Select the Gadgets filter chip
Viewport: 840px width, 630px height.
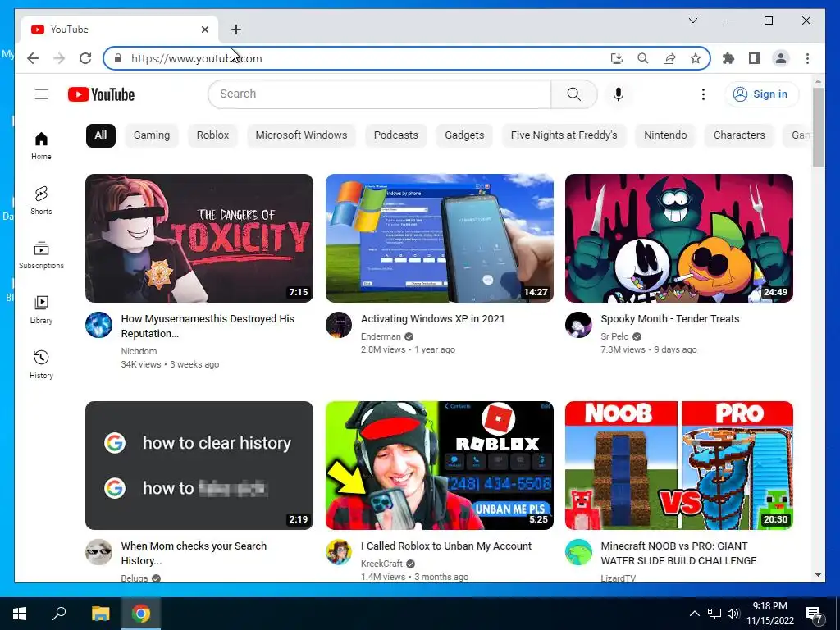(464, 135)
